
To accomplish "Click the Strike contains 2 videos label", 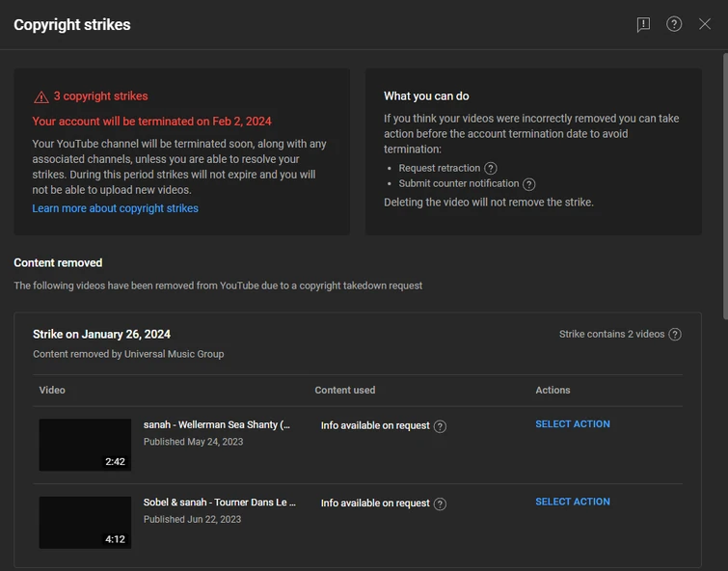I will click(x=612, y=335).
